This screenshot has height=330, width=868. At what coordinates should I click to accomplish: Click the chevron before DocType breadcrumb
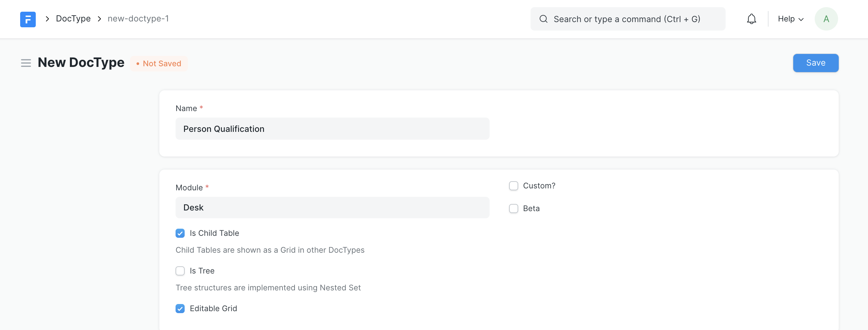coord(47,19)
